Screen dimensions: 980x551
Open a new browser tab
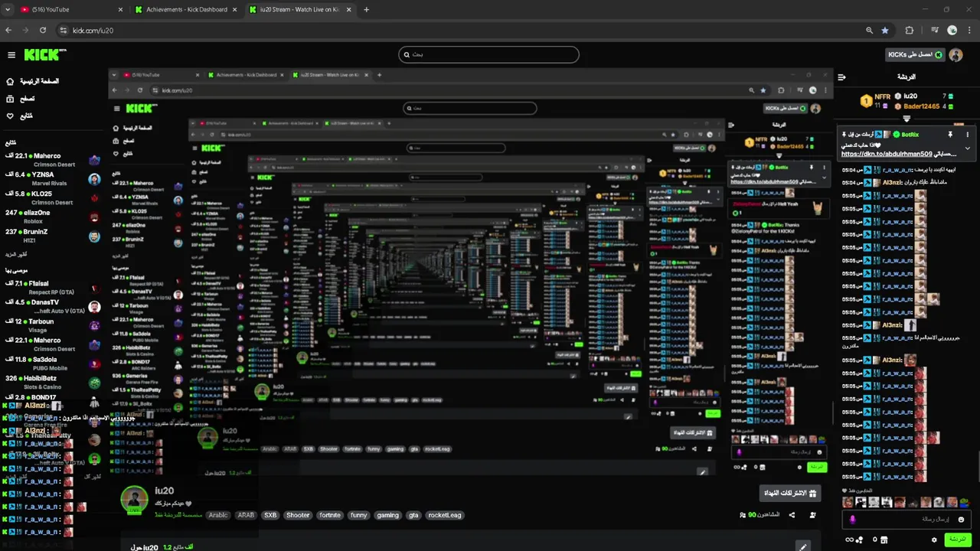pos(366,9)
